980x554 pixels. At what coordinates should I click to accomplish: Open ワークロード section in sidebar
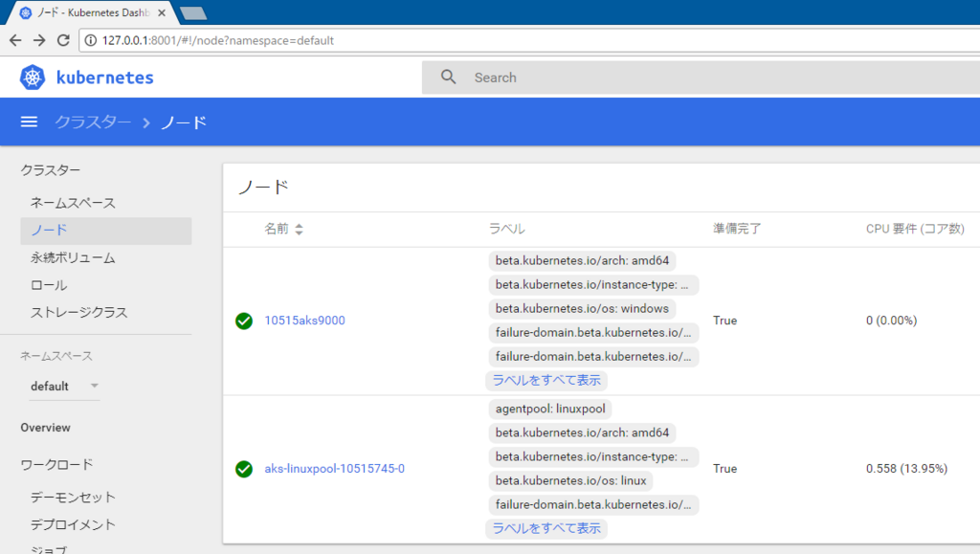(56, 465)
